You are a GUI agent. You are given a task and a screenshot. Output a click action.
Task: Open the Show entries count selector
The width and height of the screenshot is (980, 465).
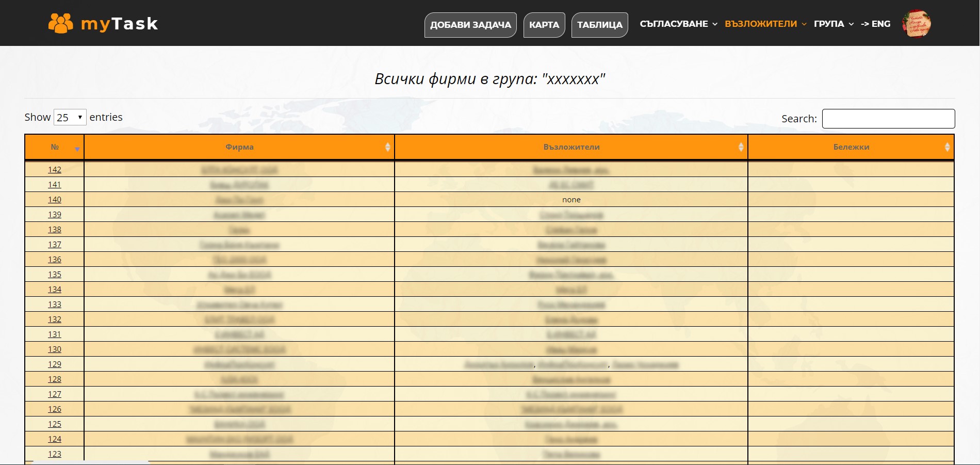coord(70,117)
